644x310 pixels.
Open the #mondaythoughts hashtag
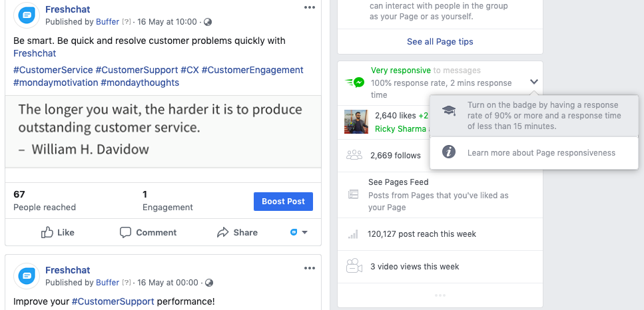pos(140,83)
